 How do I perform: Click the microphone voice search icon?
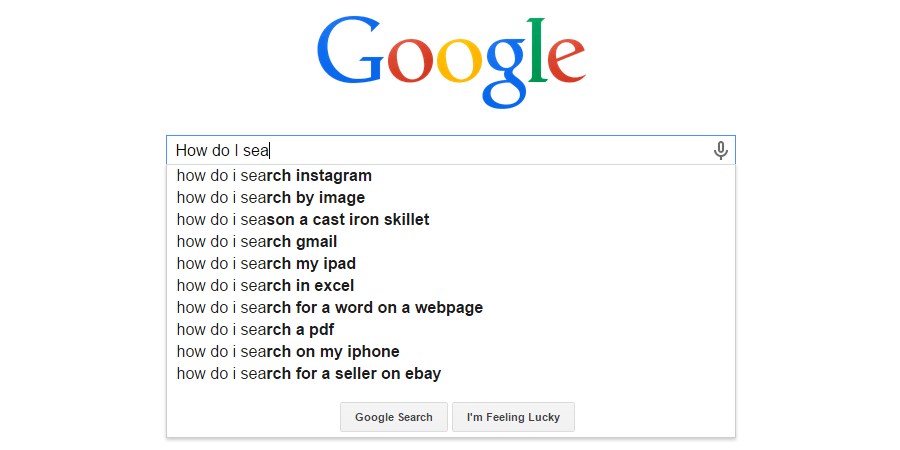pyautogui.click(x=720, y=150)
